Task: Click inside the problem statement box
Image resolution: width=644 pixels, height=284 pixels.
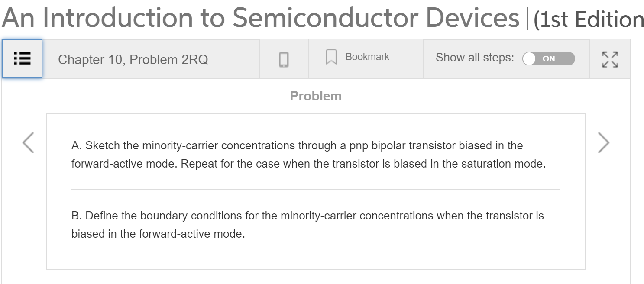Action: tap(316, 190)
